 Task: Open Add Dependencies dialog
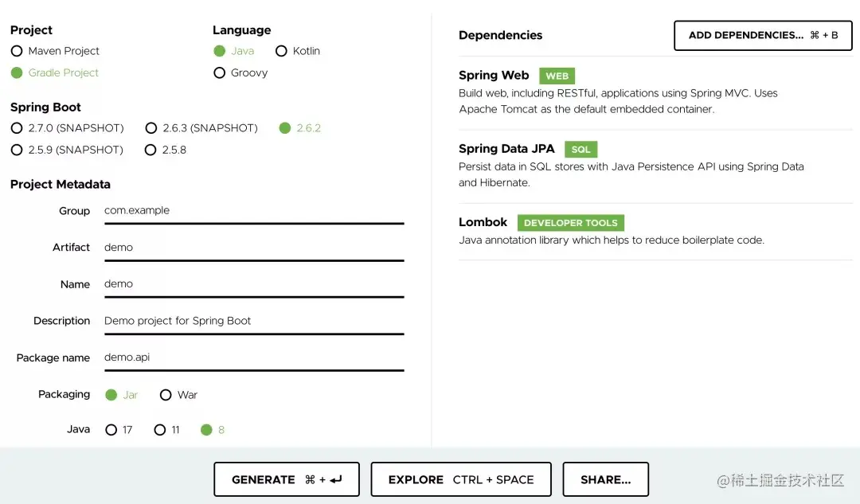[762, 35]
